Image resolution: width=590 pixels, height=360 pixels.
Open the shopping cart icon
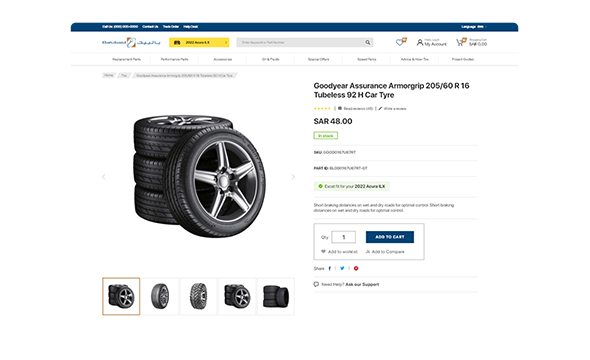pos(461,42)
